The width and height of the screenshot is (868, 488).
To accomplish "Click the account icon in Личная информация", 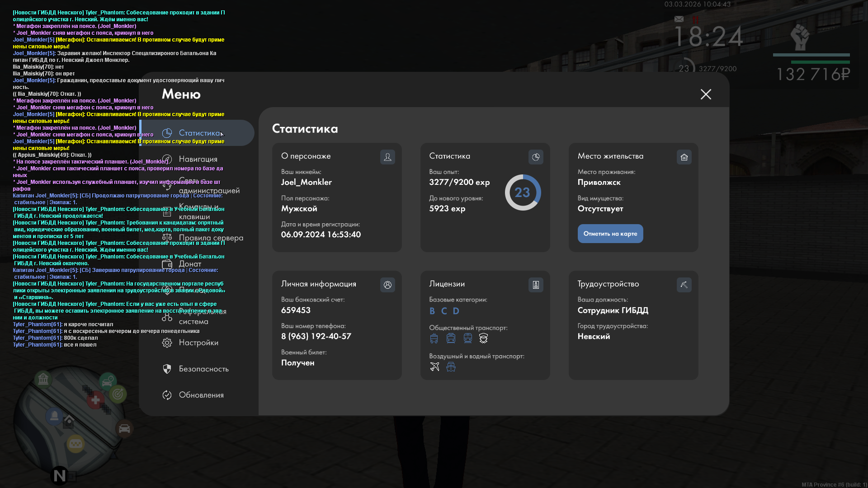I will (387, 285).
